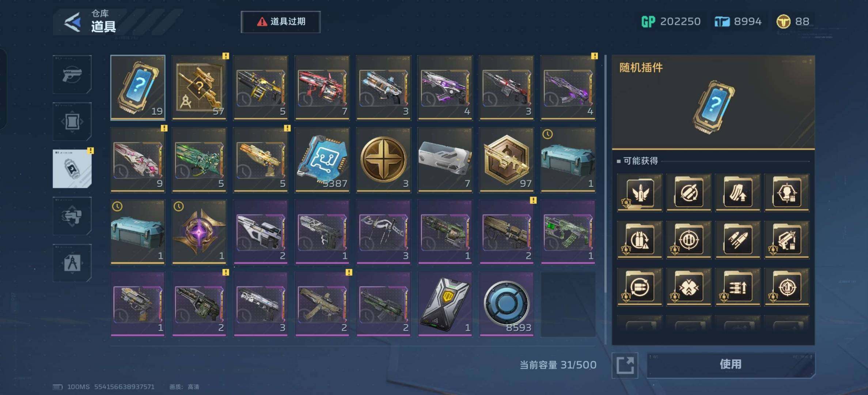Screen dimensions: 868x395
Task: Select the compass blueprint sidebar category
Action: (x=72, y=263)
